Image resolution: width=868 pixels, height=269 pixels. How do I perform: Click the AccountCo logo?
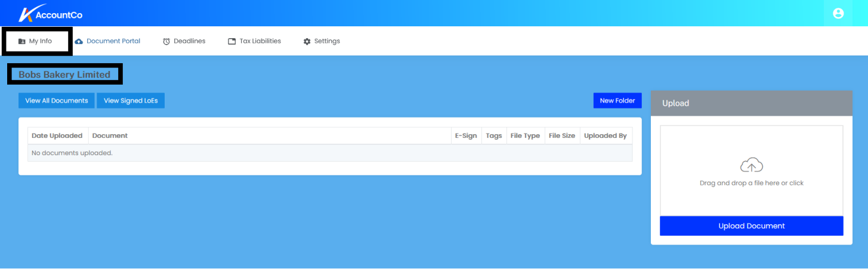coord(50,13)
